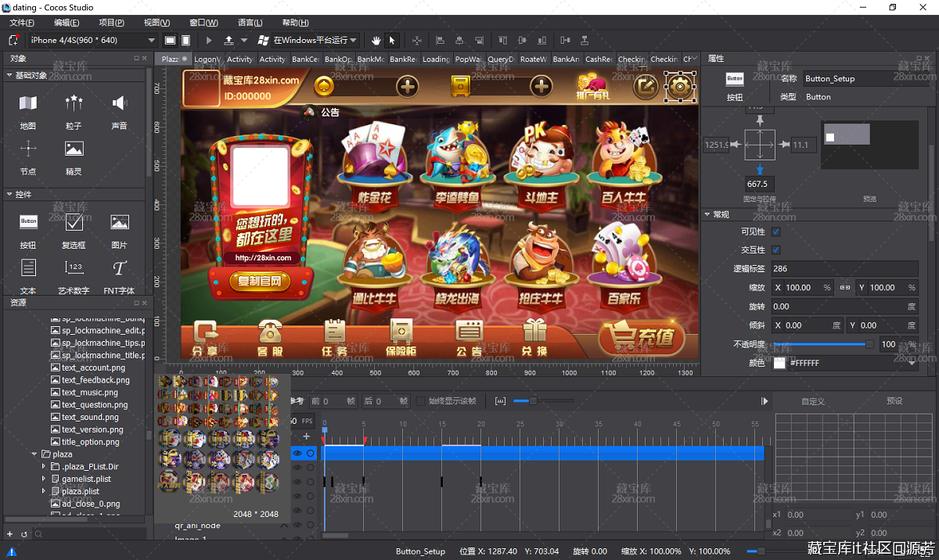Viewport: 939px width, 560px height.
Task: Select the 精灵 sprite object icon
Action: tap(74, 149)
